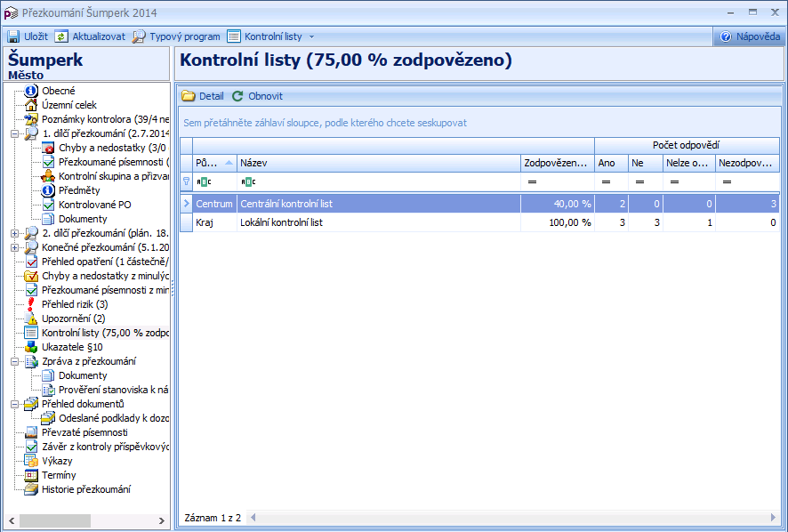Collapse the 1. dílčí přezkoumání node
Viewport: 788px width, 532px height.
click(14, 133)
